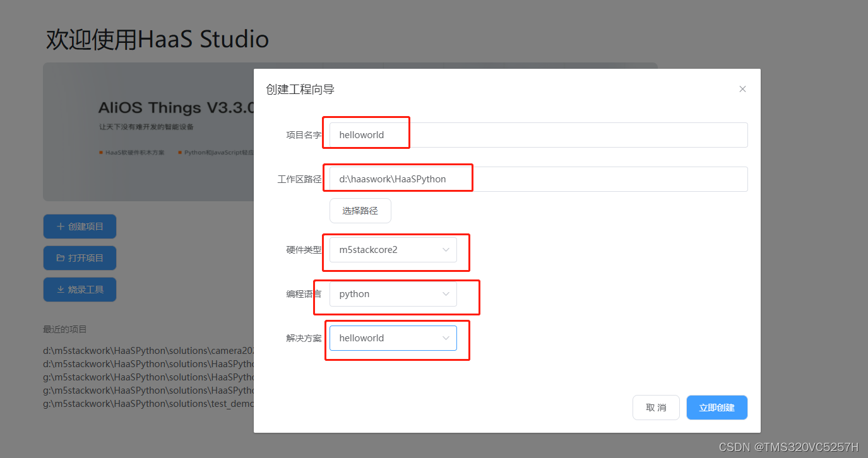Screen dimensions: 868x458
Task: Click the 烧录工具 button on welcome page
Action: click(x=80, y=290)
